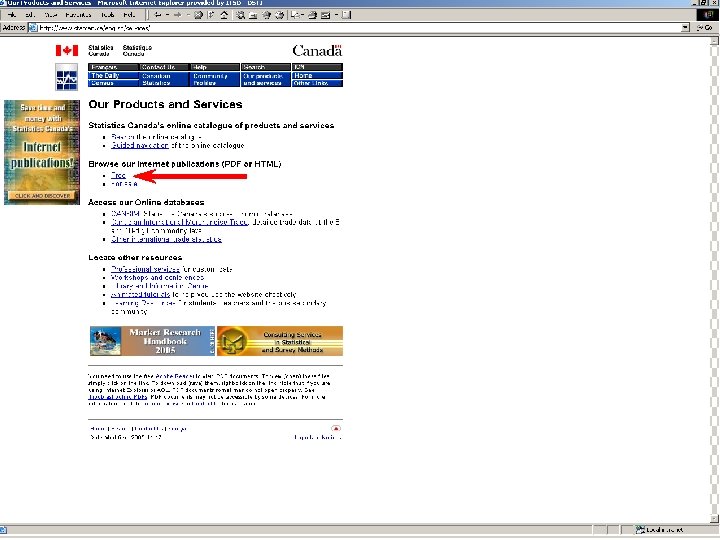Click inside the Address URL field
Image resolution: width=720 pixels, height=540 pixels.
point(360,28)
